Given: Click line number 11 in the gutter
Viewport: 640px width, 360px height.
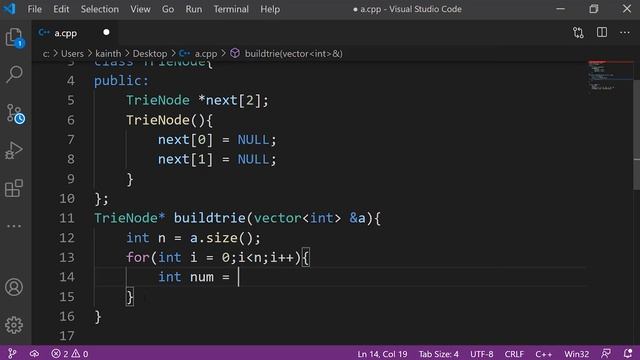Looking at the screenshot, I should tap(67, 218).
